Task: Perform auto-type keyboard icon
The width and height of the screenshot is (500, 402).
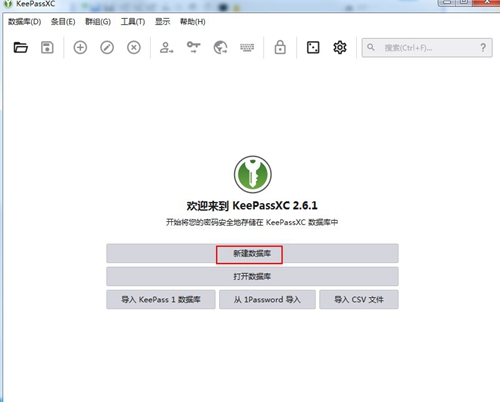Action: pyautogui.click(x=247, y=48)
